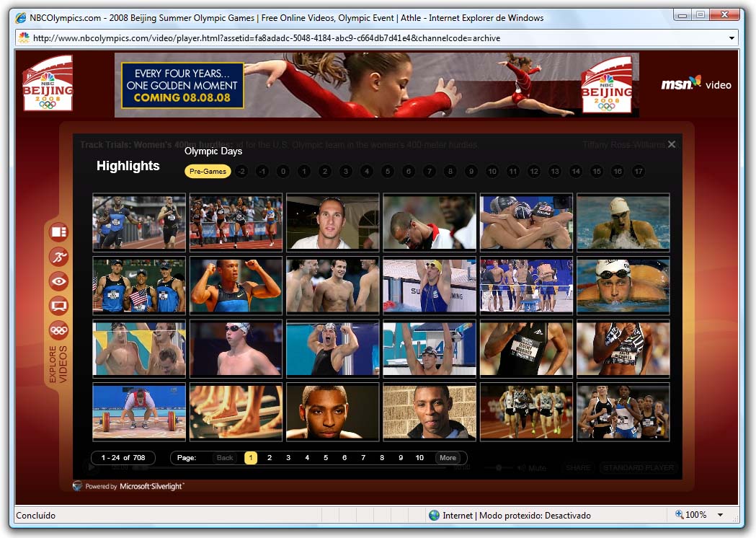Click the zoom magnifier icon in status bar
The width and height of the screenshot is (756, 538).
(680, 514)
